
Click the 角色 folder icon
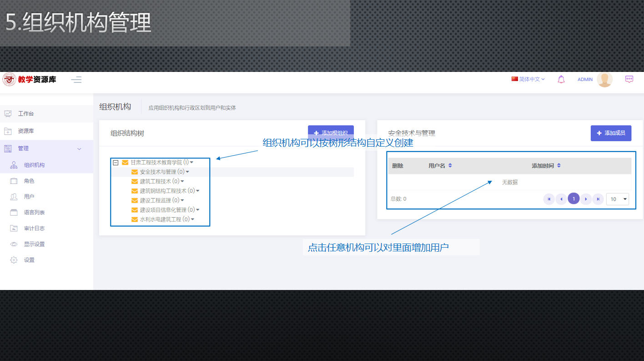[x=14, y=181]
